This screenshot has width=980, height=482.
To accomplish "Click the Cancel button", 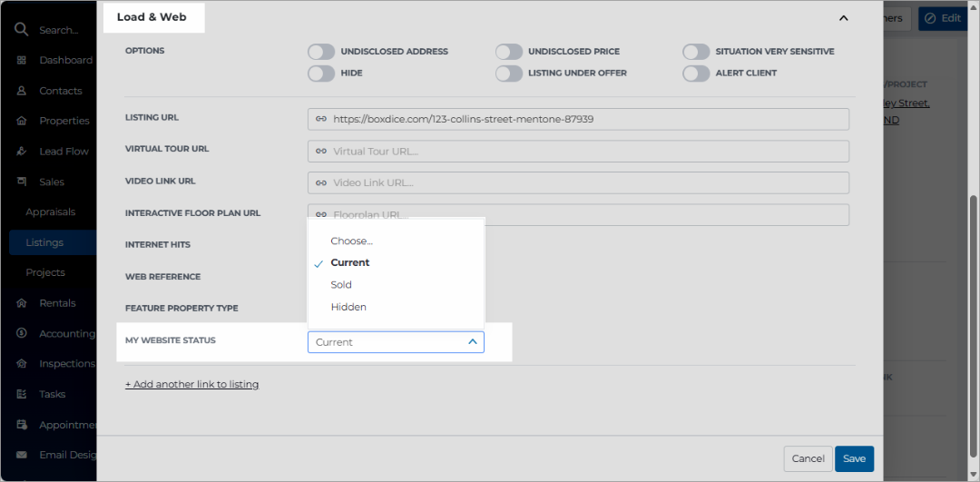I will click(x=808, y=459).
